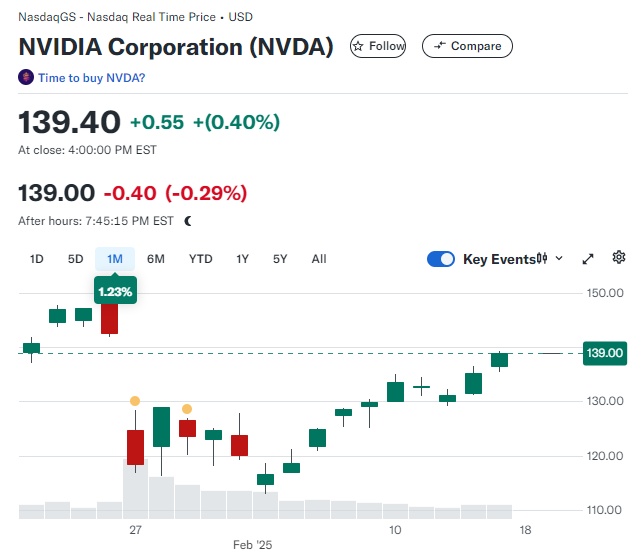Select the 1D time range
Viewport: 641px width, 560px height.
[x=37, y=259]
